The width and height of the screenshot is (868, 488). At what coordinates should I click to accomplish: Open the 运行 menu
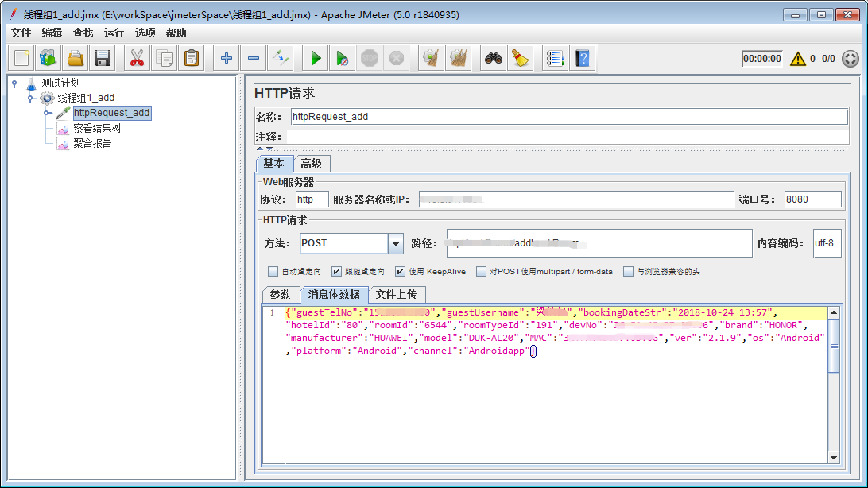[x=114, y=33]
